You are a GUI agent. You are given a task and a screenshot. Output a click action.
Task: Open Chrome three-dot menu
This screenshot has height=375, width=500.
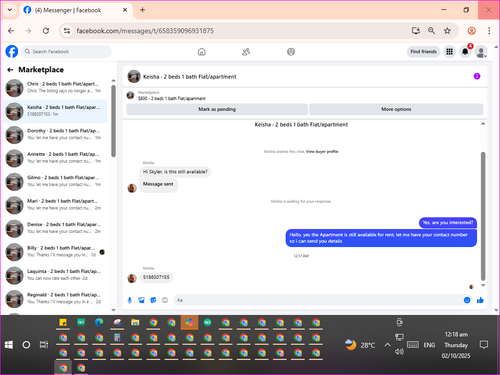coord(489,31)
